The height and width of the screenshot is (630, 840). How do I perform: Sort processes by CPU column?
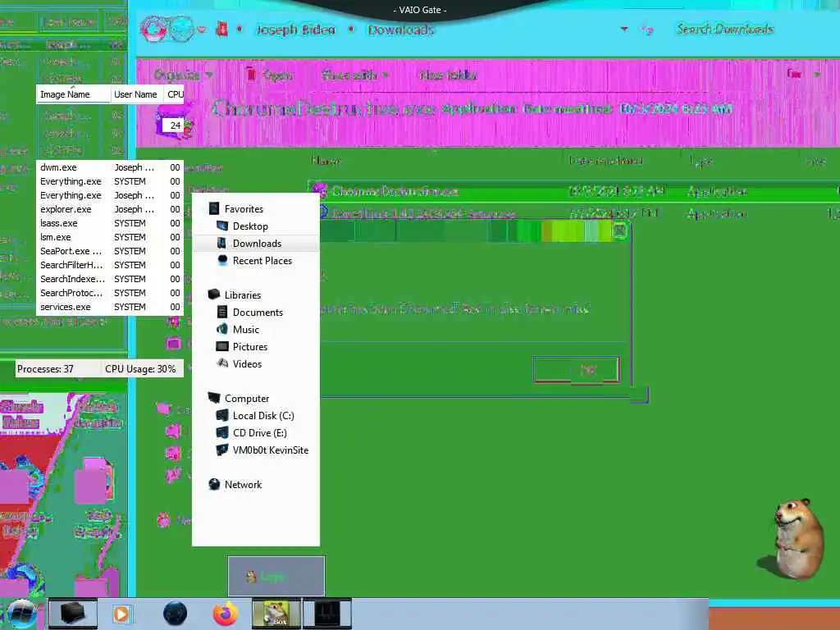pyautogui.click(x=175, y=94)
